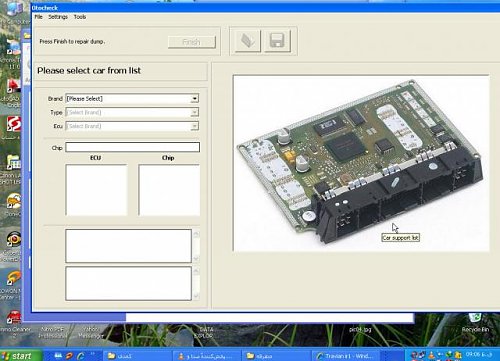Click Internet Explorer quick launch icon
Viewport: 500px width, 361px height.
tap(81, 356)
